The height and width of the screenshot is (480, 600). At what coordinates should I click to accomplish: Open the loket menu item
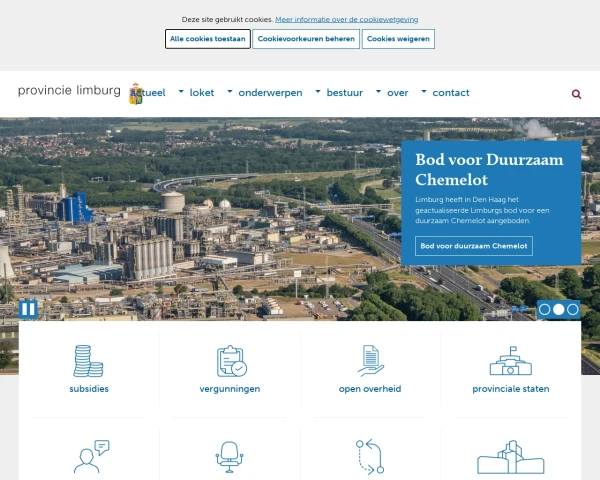pyautogui.click(x=202, y=93)
